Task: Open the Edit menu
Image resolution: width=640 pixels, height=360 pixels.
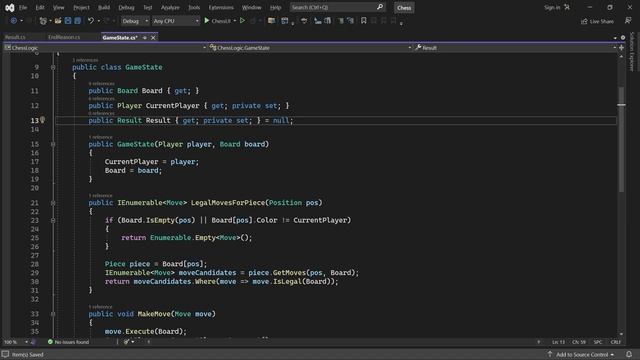Action: click(x=40, y=7)
